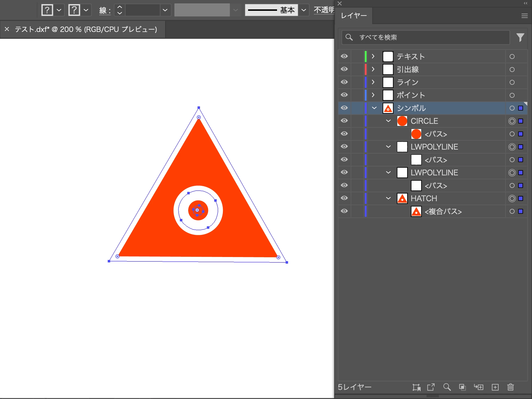Select the テスト.dxf document tab

point(86,29)
